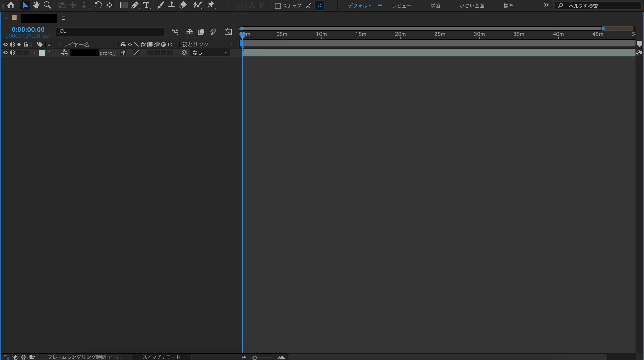
Task: Select the Zoom magnifier tool
Action: [47, 5]
